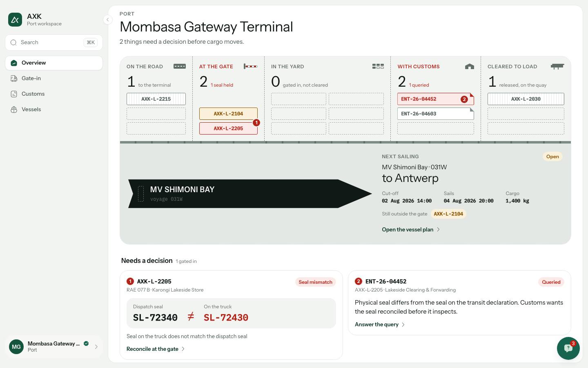Collapse the sidebar with the chevron button

(x=107, y=20)
